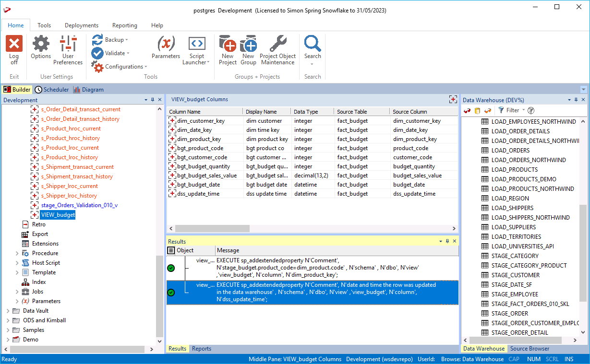Open User Preferences sliders icon

[x=68, y=44]
